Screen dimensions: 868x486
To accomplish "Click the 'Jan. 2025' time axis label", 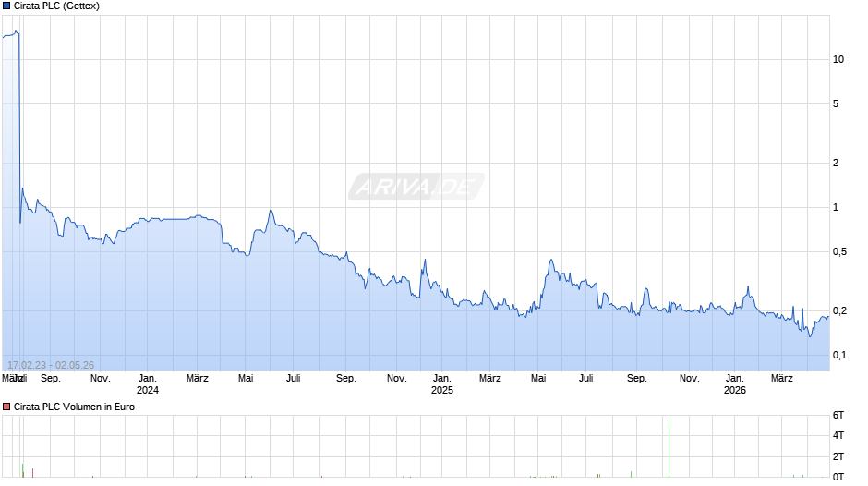I will pos(441,384).
